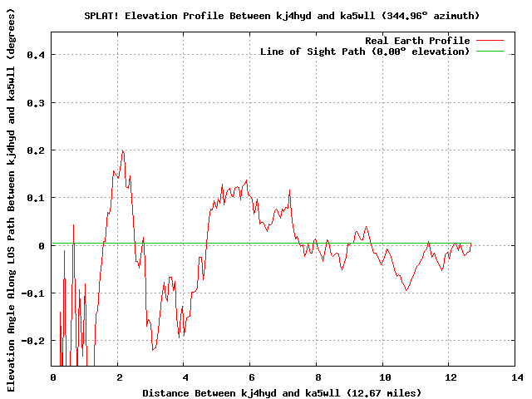Click x-axis tick value 4
Image resolution: width=532 pixels, height=399 pixels.
click(x=185, y=377)
